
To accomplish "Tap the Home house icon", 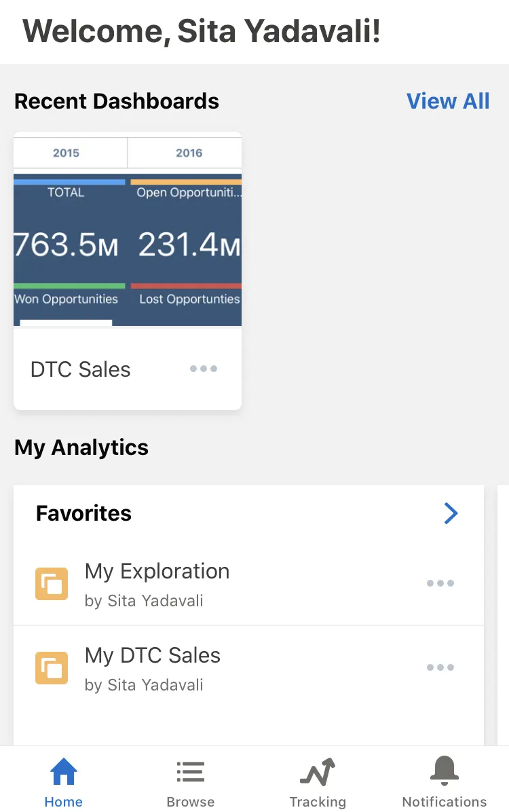I will [64, 772].
